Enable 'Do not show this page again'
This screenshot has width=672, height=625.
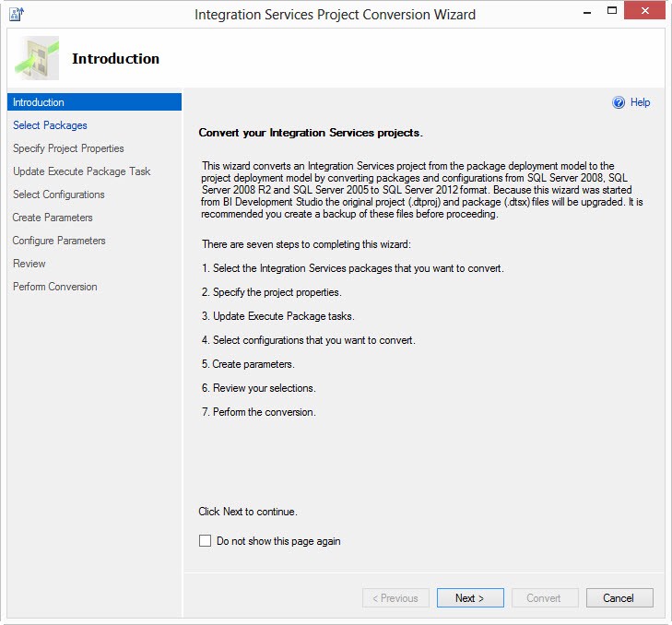(206, 541)
